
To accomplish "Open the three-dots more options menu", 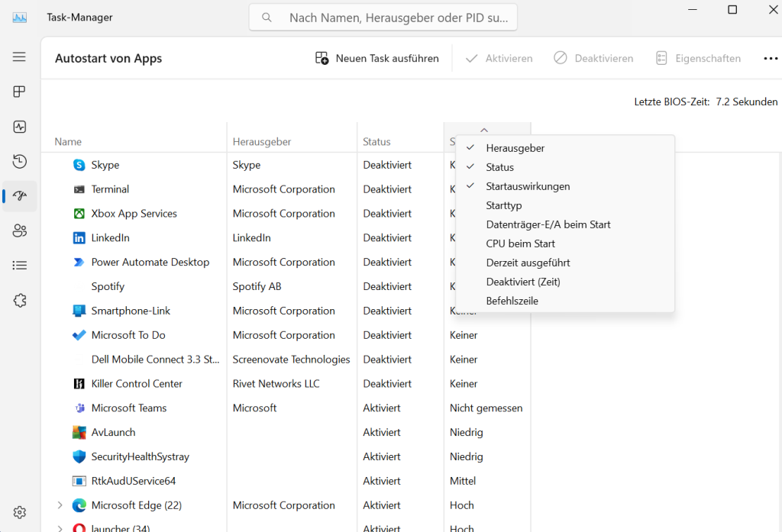I will 771,58.
